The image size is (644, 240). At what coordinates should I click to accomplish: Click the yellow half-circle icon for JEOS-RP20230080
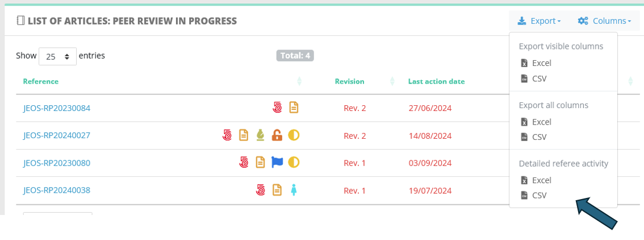294,162
